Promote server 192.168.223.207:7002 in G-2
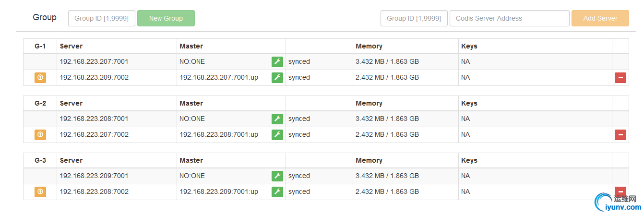 coord(40,134)
